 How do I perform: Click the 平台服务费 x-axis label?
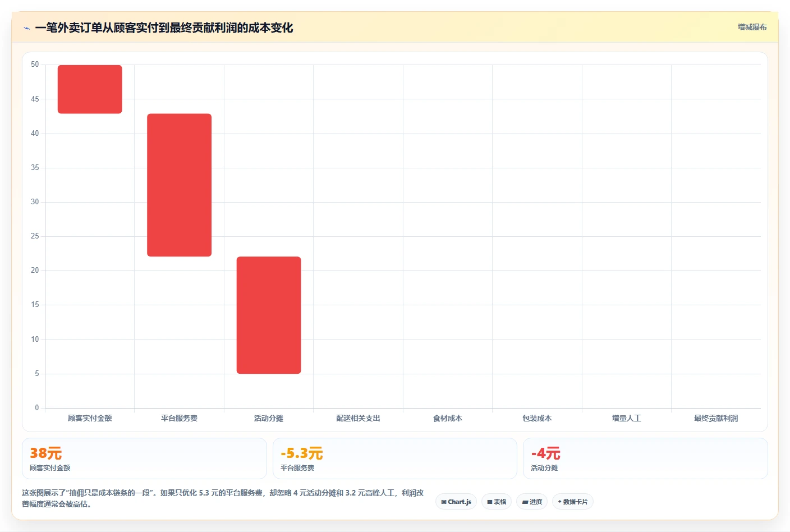click(x=180, y=418)
